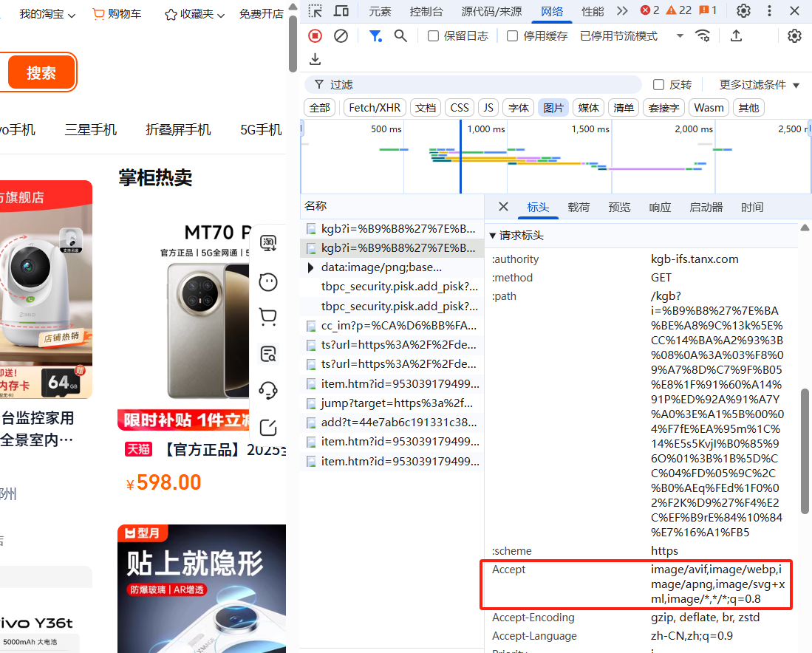Show more DevTools tabs chevron
This screenshot has width=812, height=653.
coord(622,11)
